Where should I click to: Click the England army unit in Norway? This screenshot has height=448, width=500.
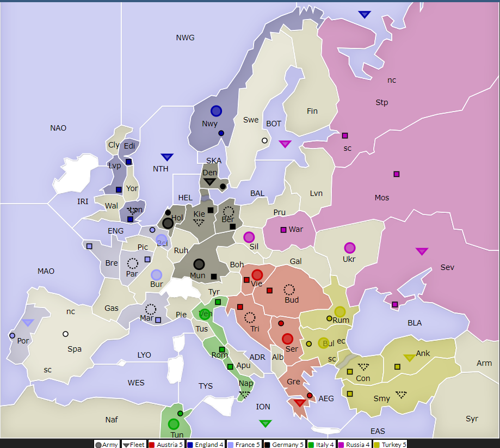click(x=216, y=111)
